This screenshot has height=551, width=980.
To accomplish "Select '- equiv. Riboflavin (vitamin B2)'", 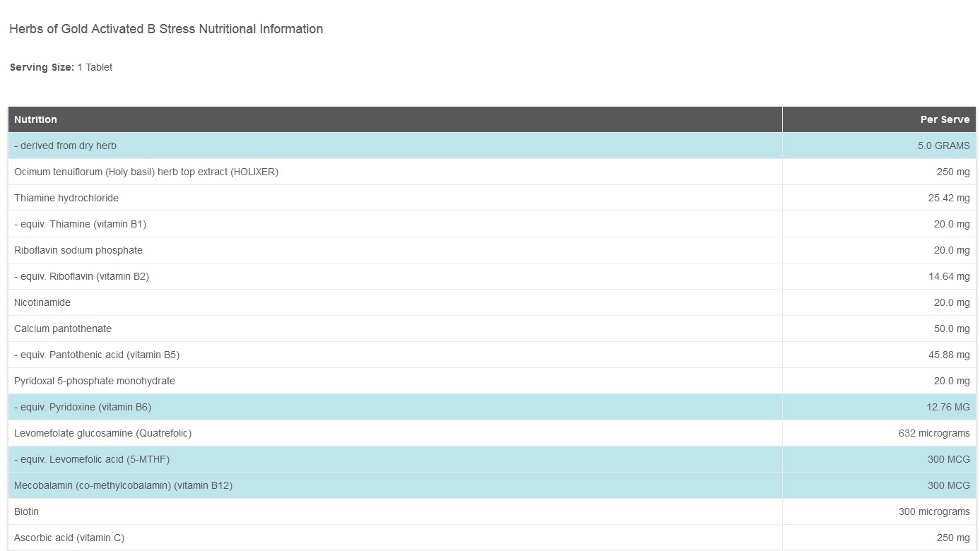I will pyautogui.click(x=81, y=276).
